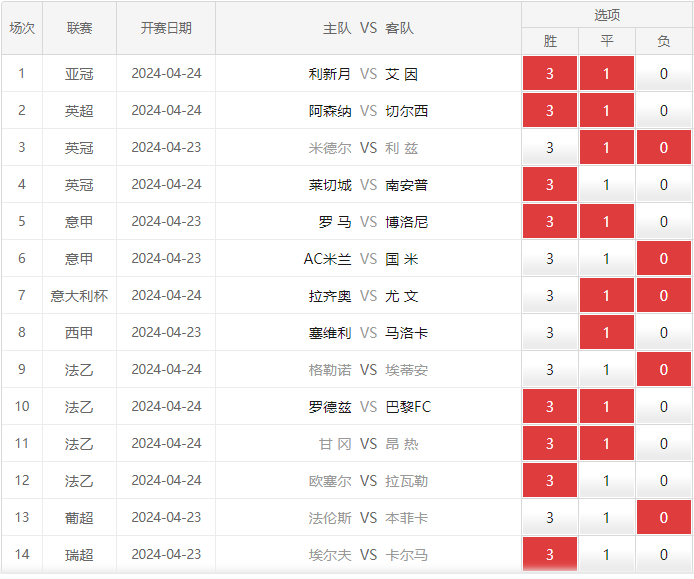Select win option 3 for 格勒诺 vs 埃蒂安
The width and height of the screenshot is (694, 579).
tap(550, 369)
